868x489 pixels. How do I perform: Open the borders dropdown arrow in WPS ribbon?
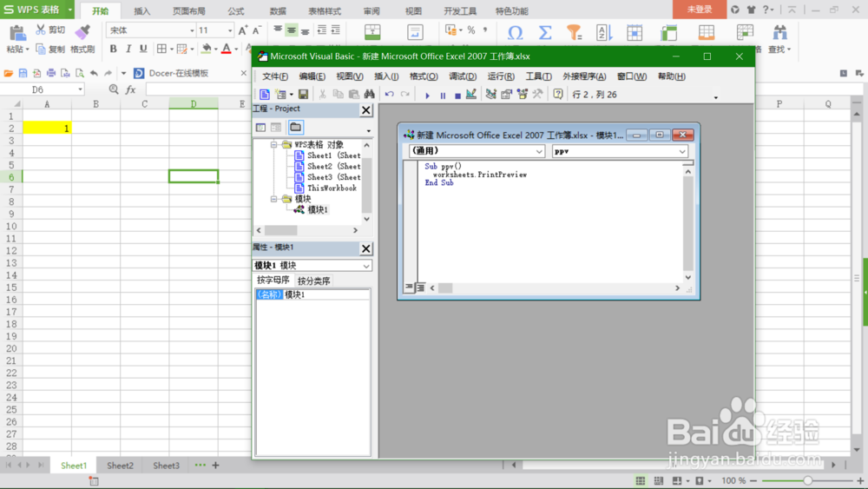(x=171, y=50)
